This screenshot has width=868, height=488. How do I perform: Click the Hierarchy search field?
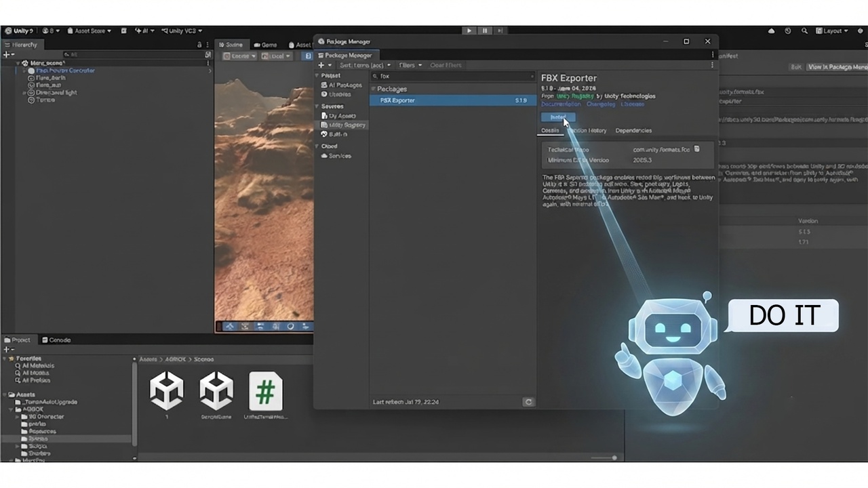pyautogui.click(x=132, y=54)
